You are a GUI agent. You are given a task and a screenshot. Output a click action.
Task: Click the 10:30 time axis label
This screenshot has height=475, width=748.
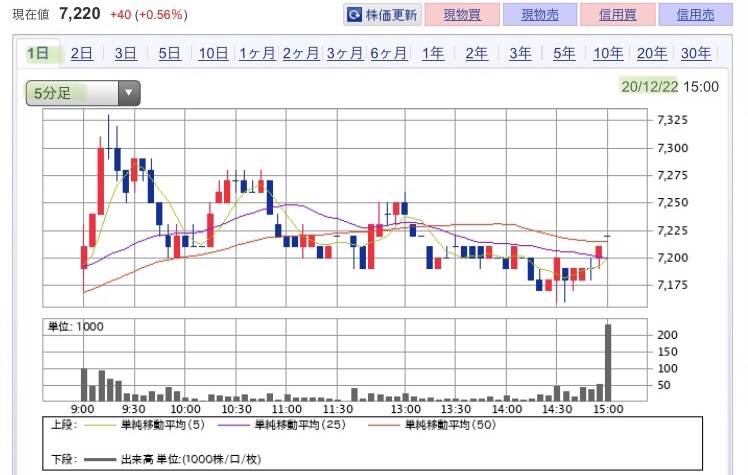(x=236, y=409)
